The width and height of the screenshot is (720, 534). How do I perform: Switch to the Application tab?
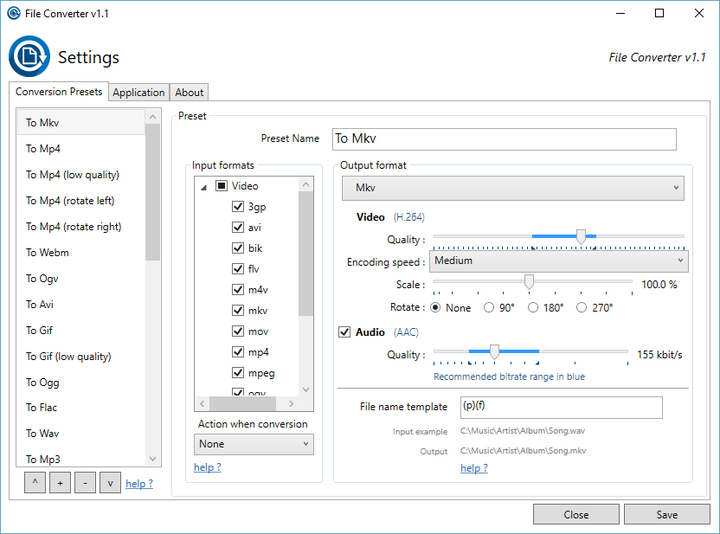(138, 92)
